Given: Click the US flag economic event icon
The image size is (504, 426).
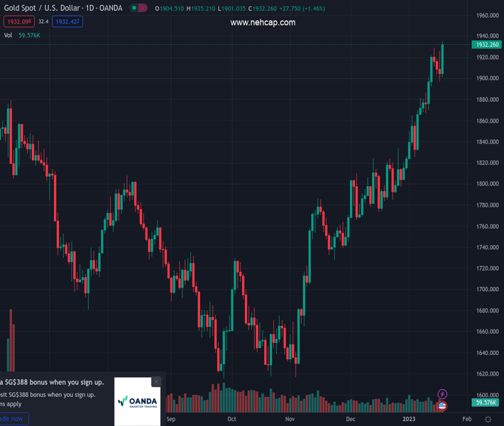Looking at the screenshot, I should [442, 406].
